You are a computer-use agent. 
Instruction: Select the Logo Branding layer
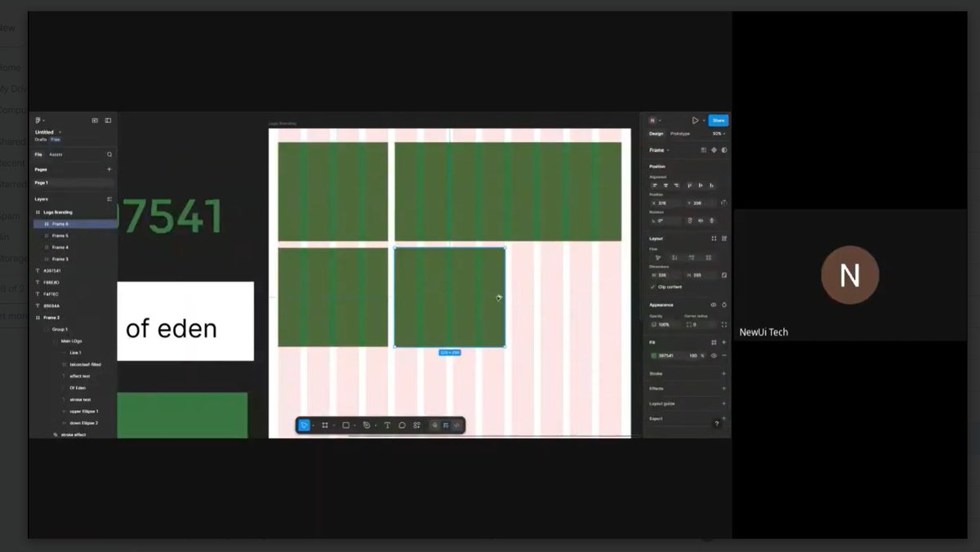point(74,212)
